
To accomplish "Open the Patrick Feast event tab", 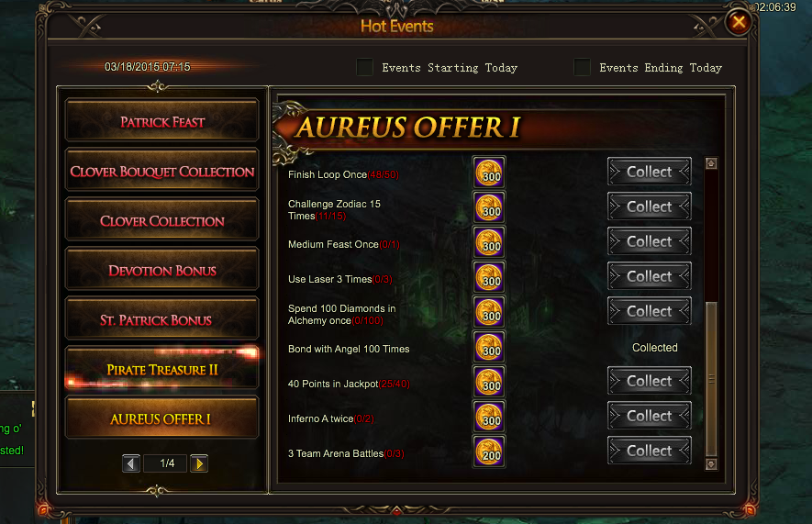I will tap(161, 120).
